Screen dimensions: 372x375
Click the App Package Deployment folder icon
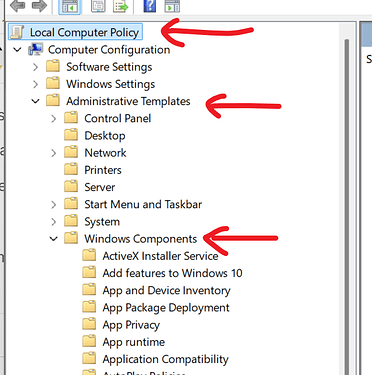89,307
